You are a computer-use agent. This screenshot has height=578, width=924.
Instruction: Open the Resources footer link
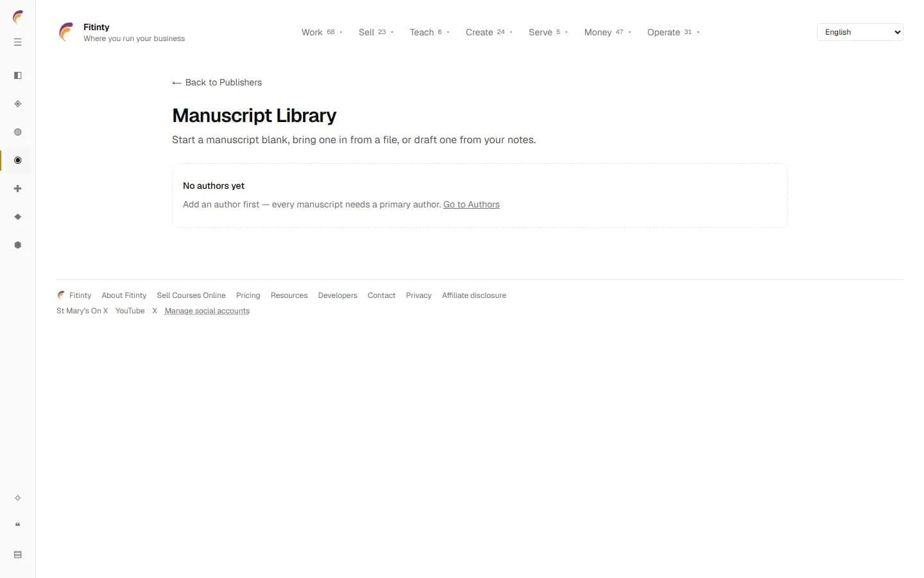289,295
